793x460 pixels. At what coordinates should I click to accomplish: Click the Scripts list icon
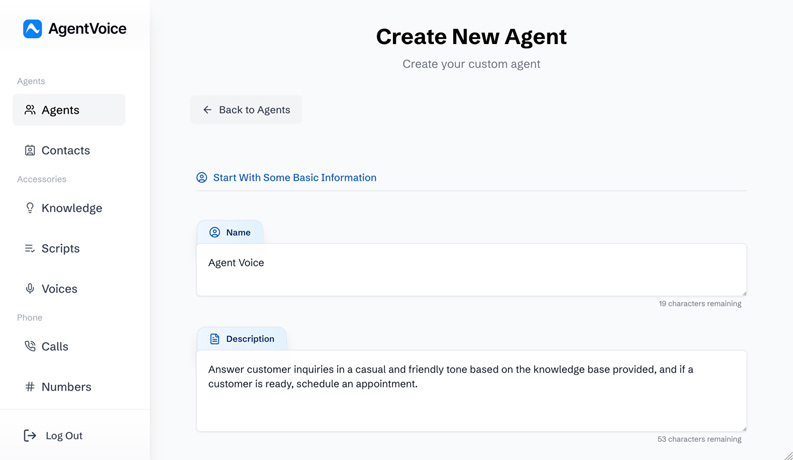(x=30, y=248)
